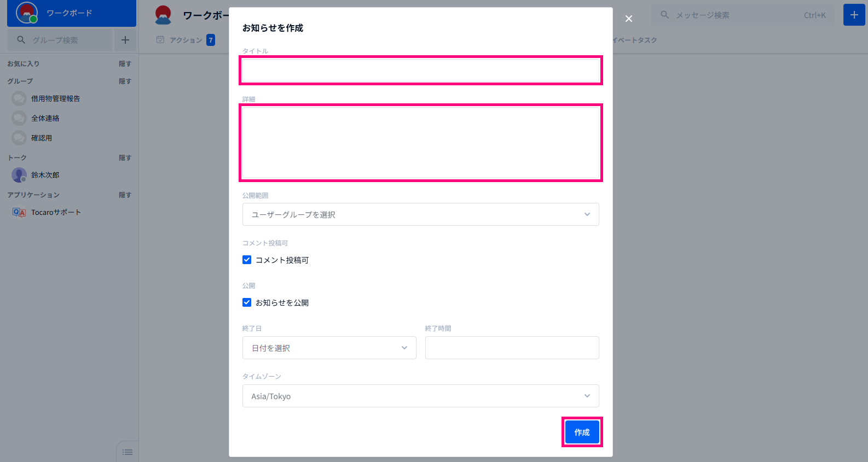Hide the グループ section
The image size is (868, 462).
coord(125,81)
